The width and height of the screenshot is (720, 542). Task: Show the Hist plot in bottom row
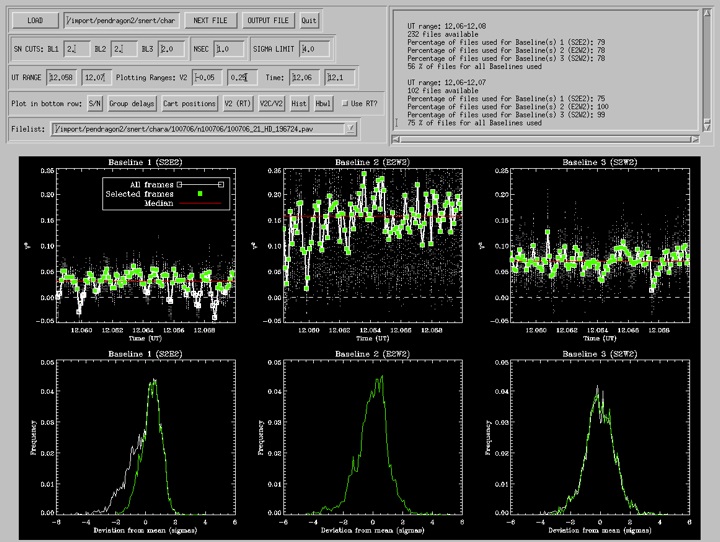[x=298, y=103]
